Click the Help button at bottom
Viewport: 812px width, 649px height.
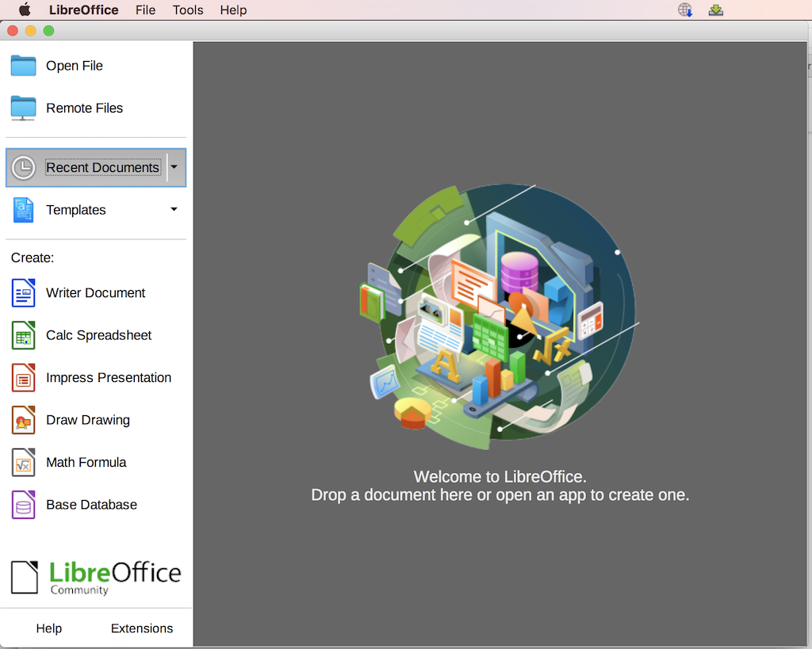[x=48, y=628]
